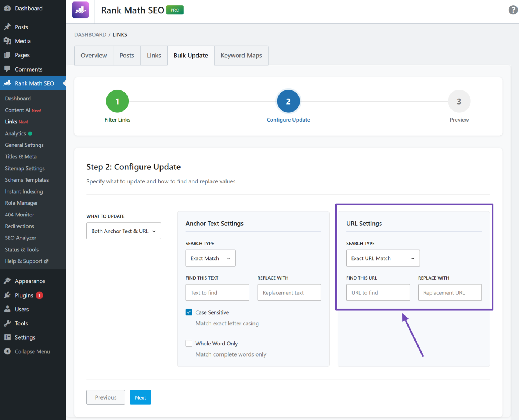
Task: Open the 404 Monitor link in sidebar
Action: pyautogui.click(x=19, y=214)
